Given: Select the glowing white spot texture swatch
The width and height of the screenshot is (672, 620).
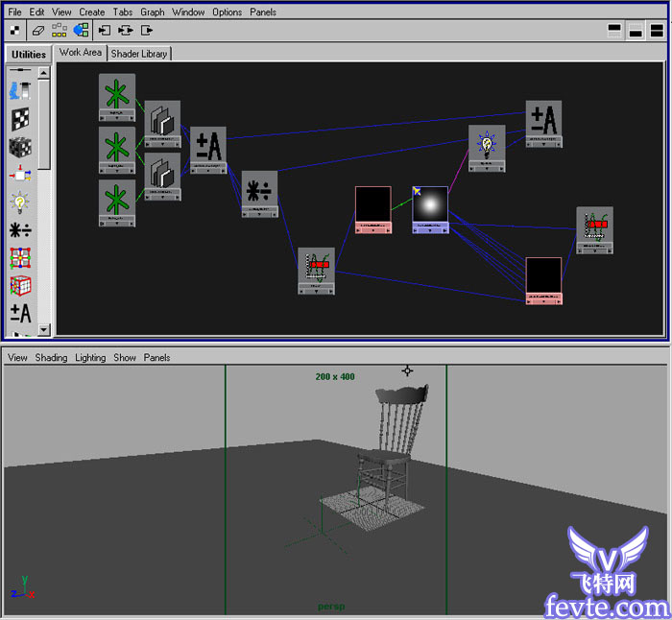Looking at the screenshot, I should pyautogui.click(x=430, y=203).
